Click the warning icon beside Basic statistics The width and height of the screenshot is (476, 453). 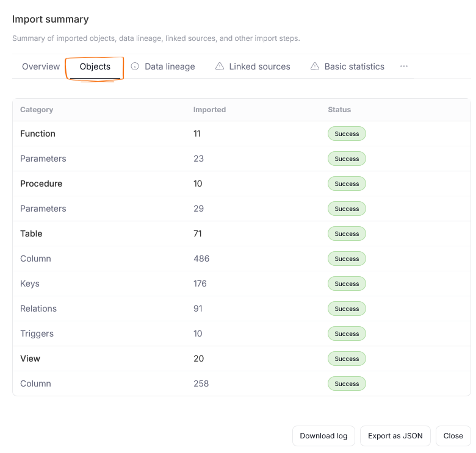coord(315,66)
